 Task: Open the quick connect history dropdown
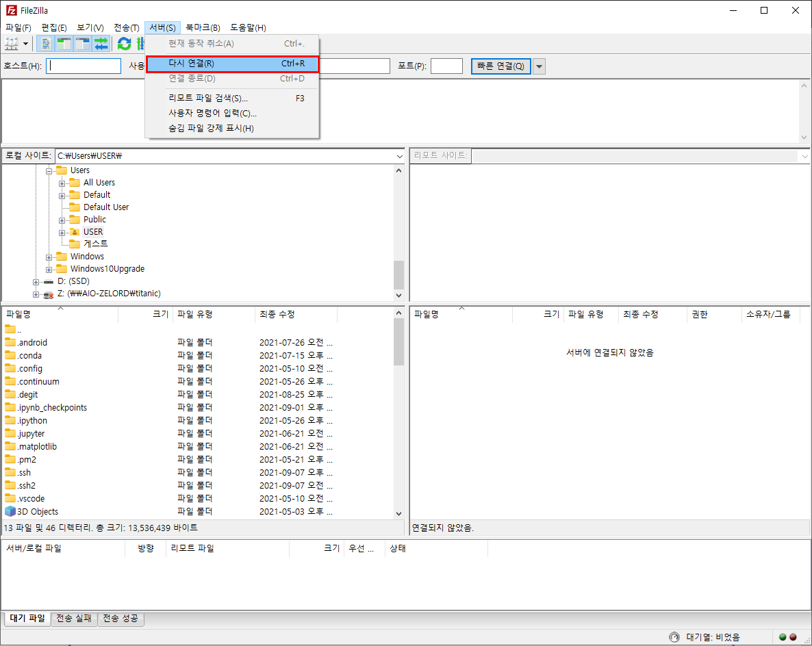tap(539, 66)
